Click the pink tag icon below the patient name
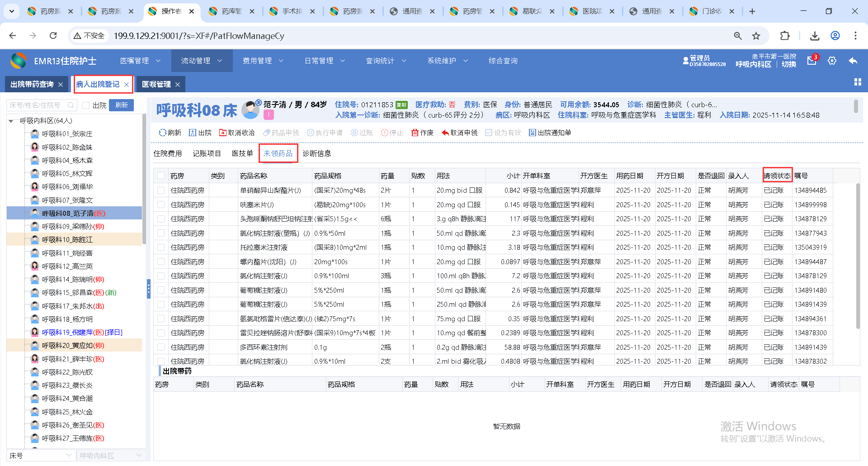Viewport: 868px width, 466px height. [x=269, y=115]
